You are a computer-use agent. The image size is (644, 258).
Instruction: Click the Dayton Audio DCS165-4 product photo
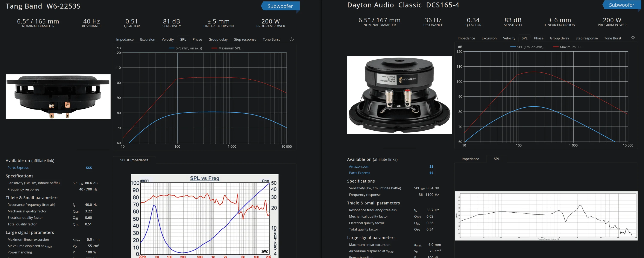[x=399, y=95]
